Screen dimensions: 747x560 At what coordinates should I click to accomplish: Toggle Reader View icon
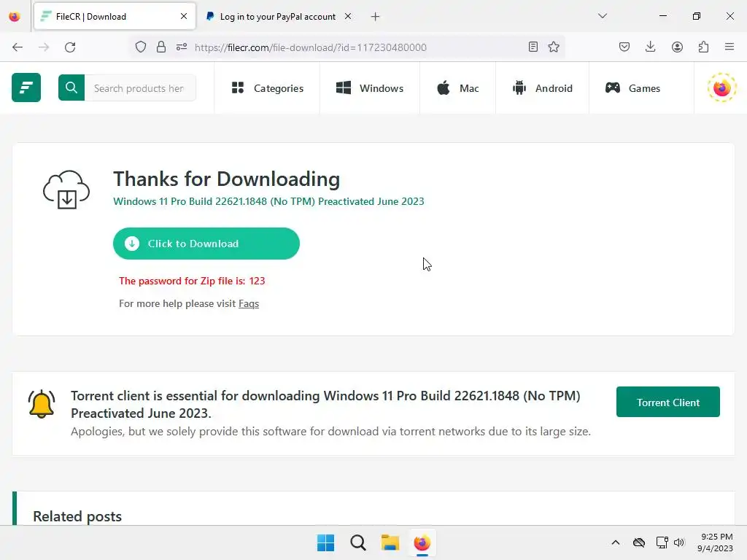click(533, 47)
